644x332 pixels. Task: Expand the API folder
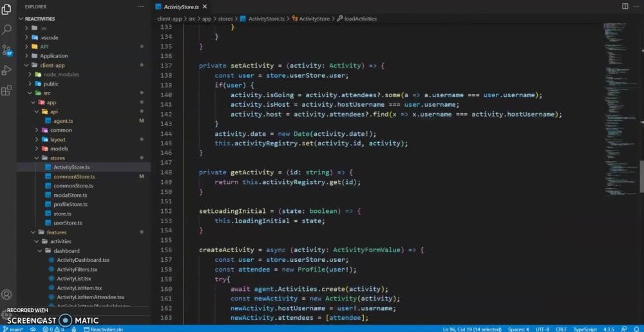pos(84,46)
